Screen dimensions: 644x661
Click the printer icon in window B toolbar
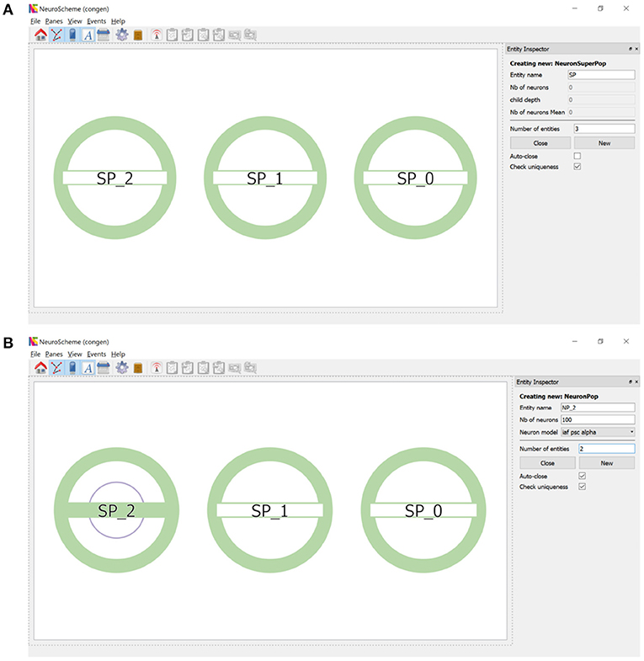coord(104,368)
